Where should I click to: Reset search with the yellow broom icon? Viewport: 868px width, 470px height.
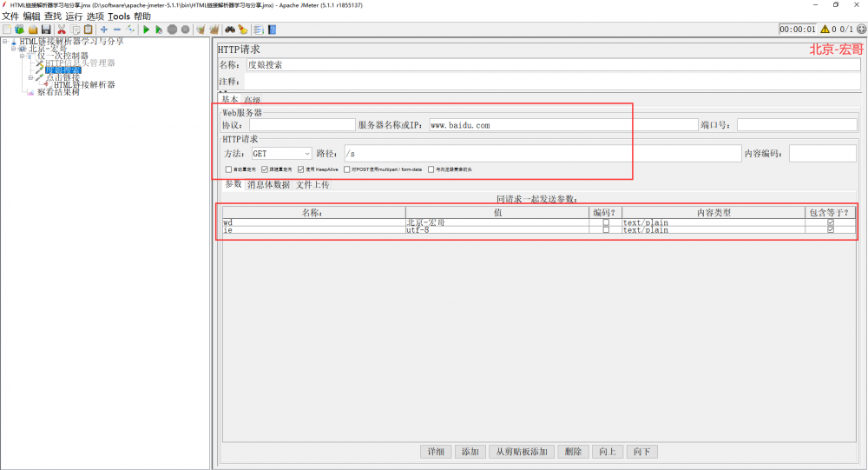(243, 30)
